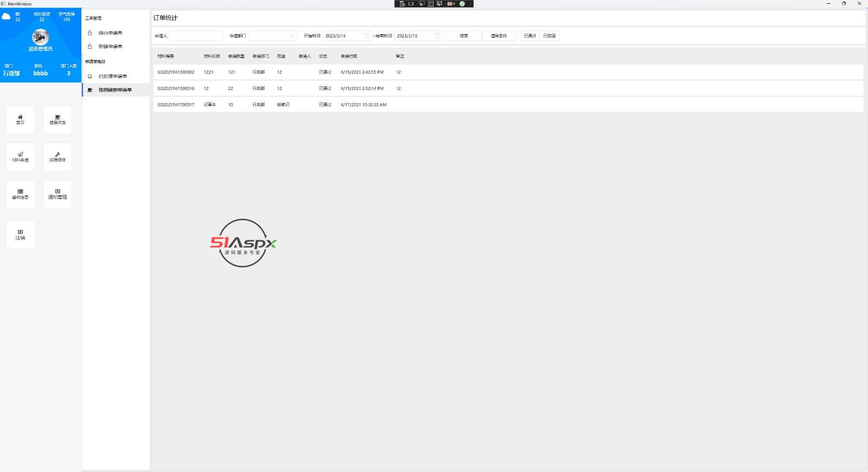Expand the 申请部门 dropdown
Viewport: 868px width, 472px height.
[x=272, y=36]
